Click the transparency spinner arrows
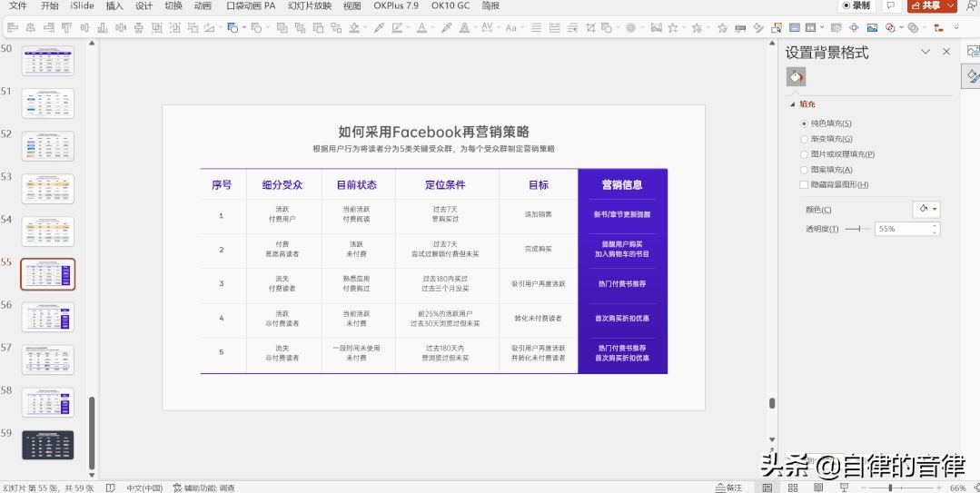The width and height of the screenshot is (980, 493). [x=935, y=229]
